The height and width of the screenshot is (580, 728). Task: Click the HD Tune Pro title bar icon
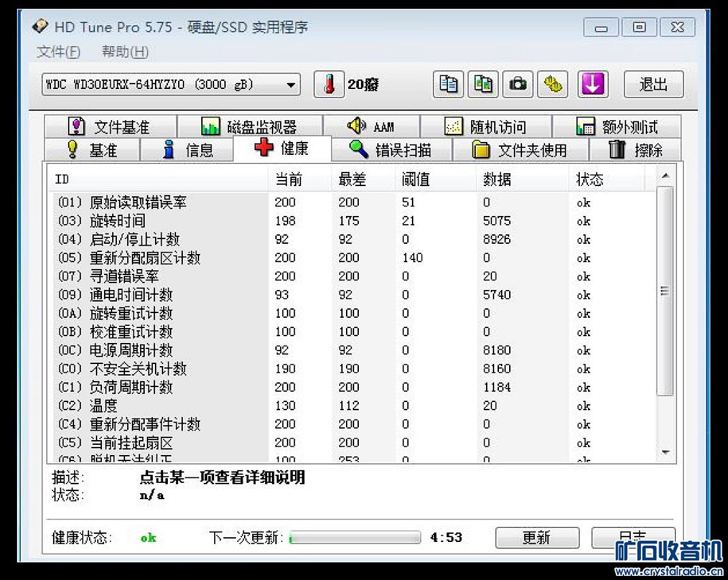point(40,26)
